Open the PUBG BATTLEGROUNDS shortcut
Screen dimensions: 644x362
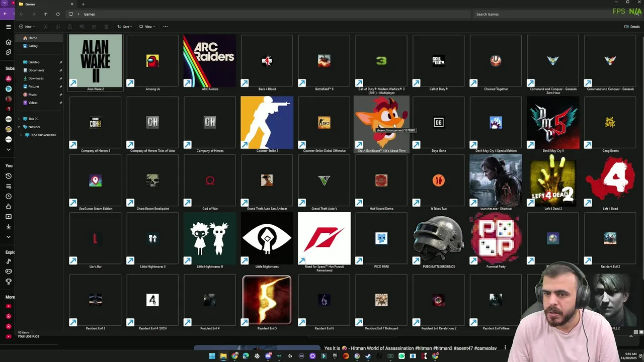(438, 240)
